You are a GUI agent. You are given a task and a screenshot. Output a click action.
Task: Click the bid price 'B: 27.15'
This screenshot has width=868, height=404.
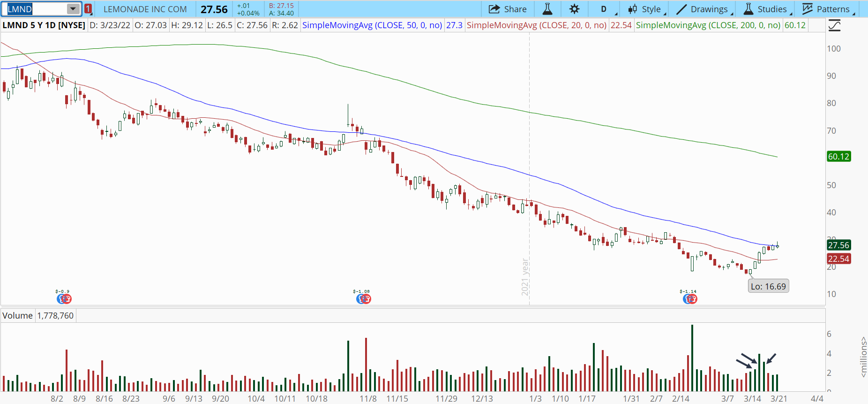tap(281, 6)
